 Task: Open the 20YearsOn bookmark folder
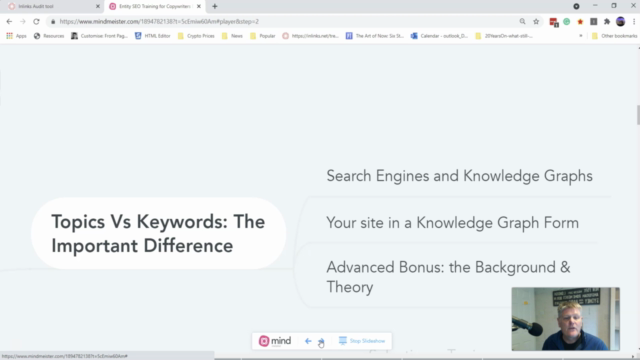tap(504, 36)
